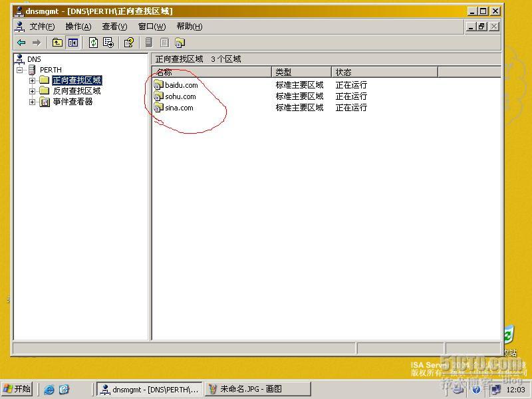The height and width of the screenshot is (399, 532).
Task: Click the network tray icon
Action: pyautogui.click(x=495, y=390)
